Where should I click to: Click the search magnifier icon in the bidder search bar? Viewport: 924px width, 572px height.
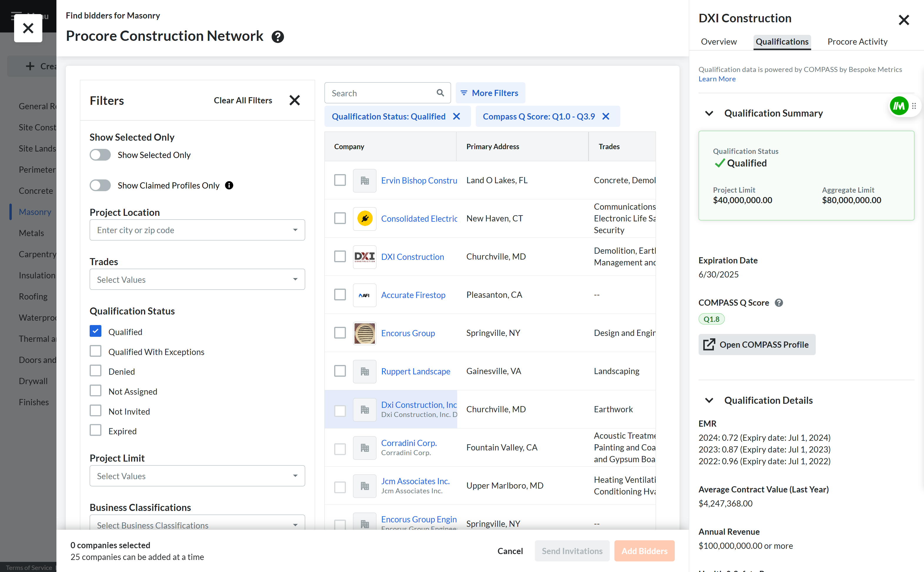tap(440, 93)
